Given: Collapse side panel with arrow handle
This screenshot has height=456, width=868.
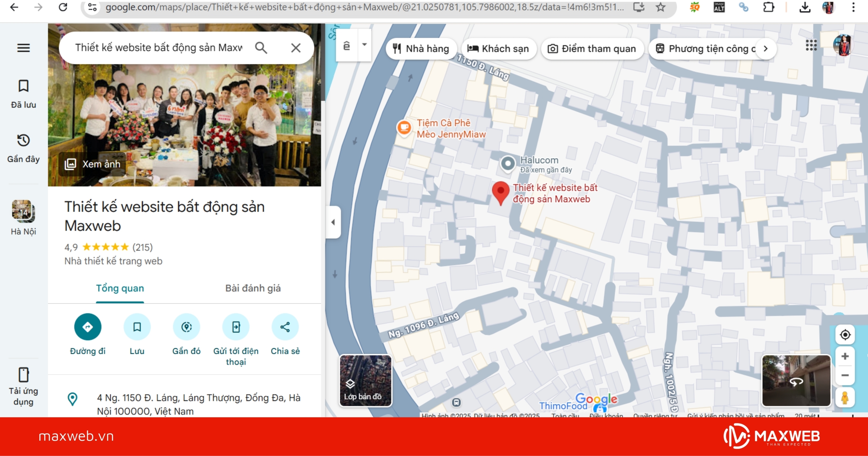Looking at the screenshot, I should (x=333, y=222).
